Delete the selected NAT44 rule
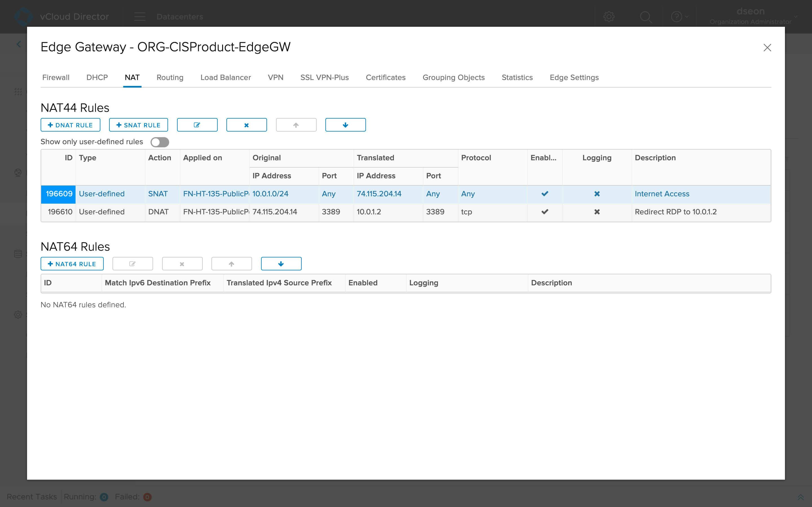812x507 pixels. [x=247, y=124]
